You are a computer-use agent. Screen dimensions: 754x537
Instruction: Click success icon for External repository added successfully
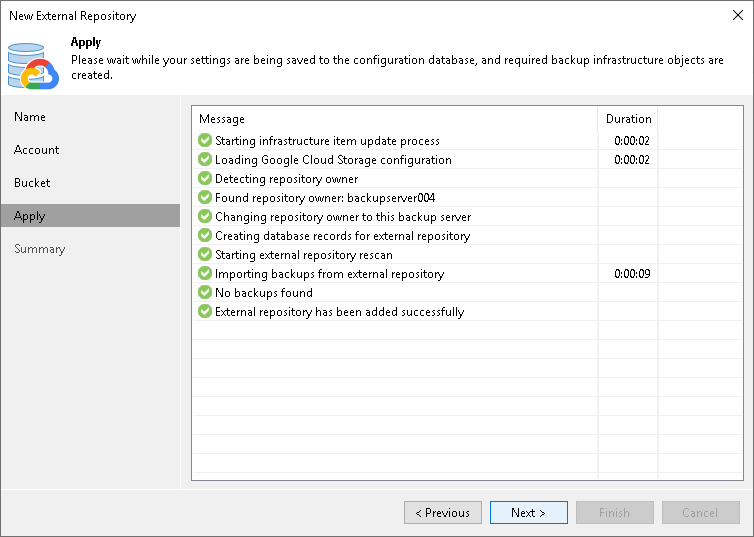[205, 311]
